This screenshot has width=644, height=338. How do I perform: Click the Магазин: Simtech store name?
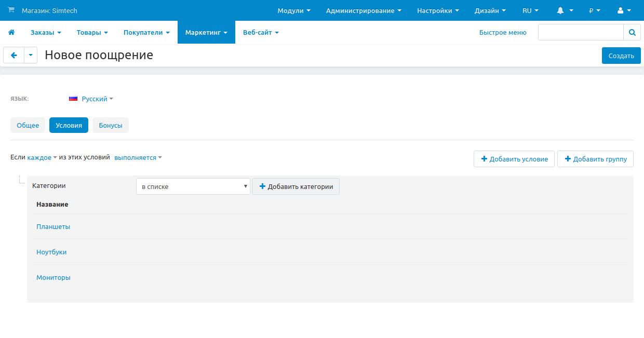tap(49, 10)
